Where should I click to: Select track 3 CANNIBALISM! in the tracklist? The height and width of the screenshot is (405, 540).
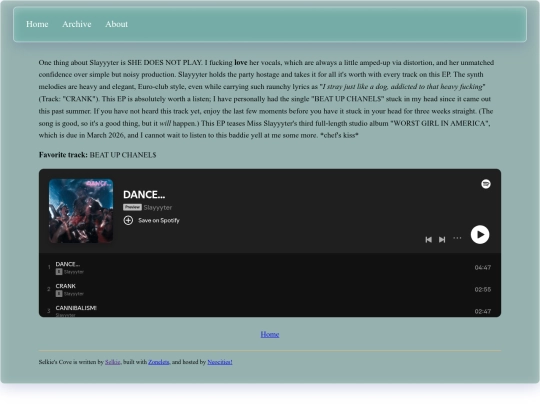point(270,311)
